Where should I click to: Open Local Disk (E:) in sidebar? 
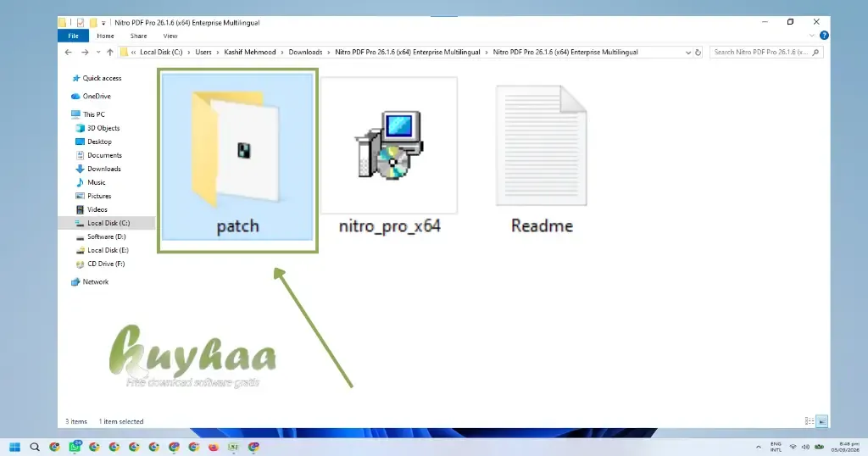pyautogui.click(x=102, y=250)
